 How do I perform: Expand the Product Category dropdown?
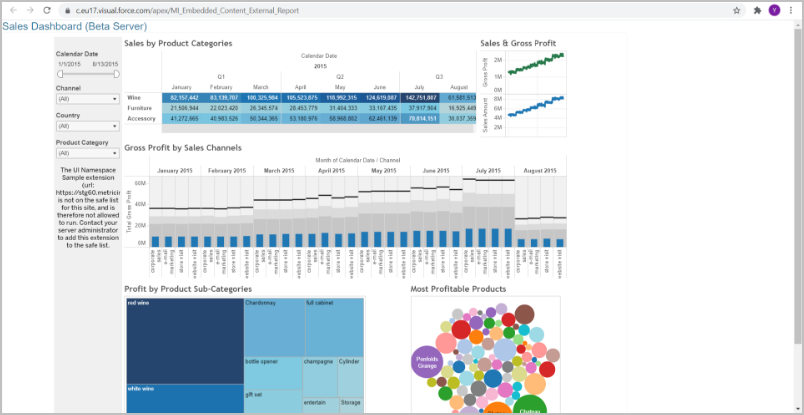click(x=87, y=153)
